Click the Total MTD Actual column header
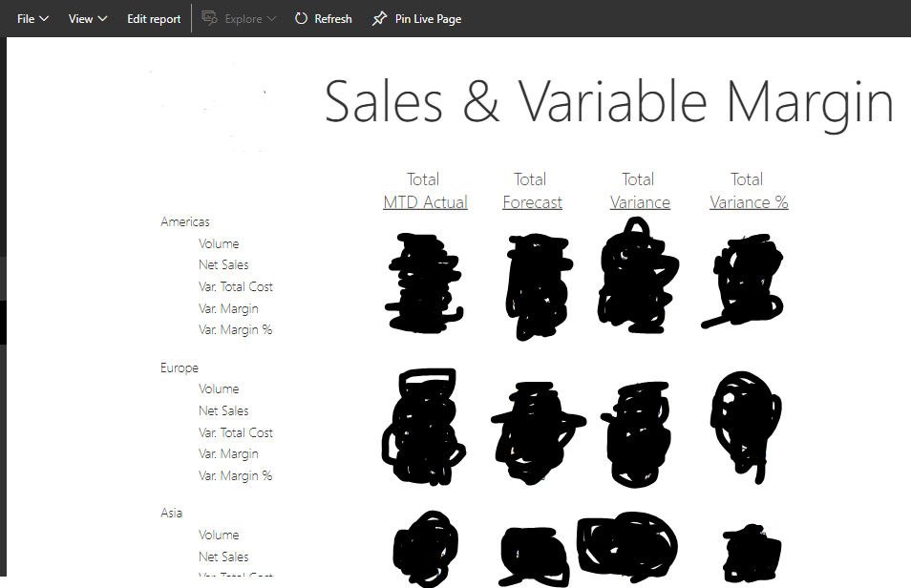Screen dimensions: 911x588 tap(425, 191)
